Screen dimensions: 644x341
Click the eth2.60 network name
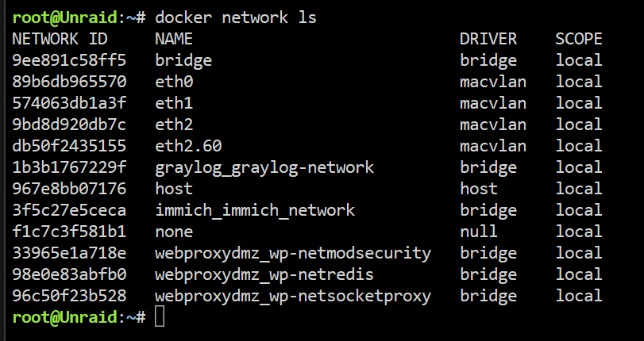(x=188, y=146)
